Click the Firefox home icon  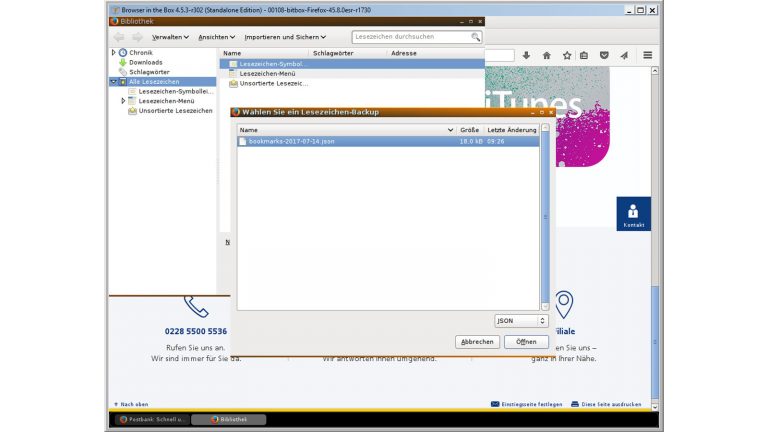point(546,55)
